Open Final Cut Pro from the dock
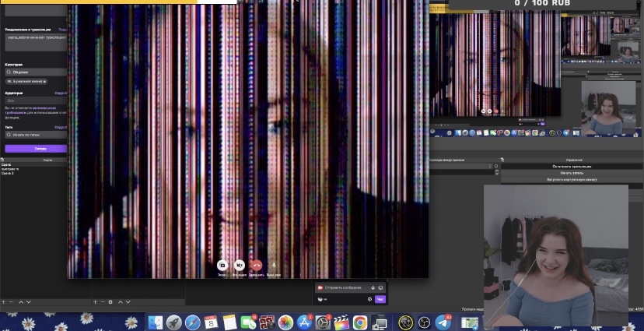Image resolution: width=644 pixels, height=331 pixels. click(341, 322)
